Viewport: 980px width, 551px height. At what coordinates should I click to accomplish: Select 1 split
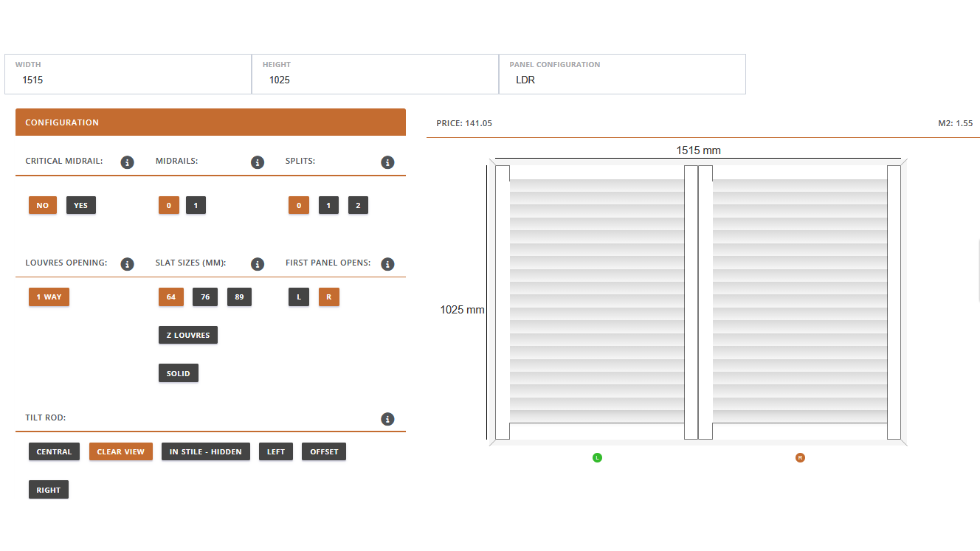point(328,205)
